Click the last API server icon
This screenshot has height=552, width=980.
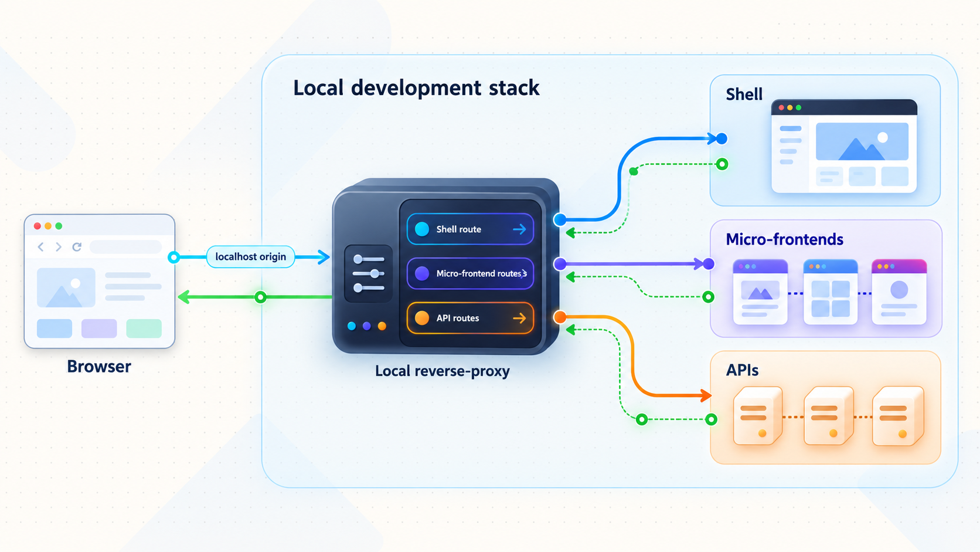point(898,415)
